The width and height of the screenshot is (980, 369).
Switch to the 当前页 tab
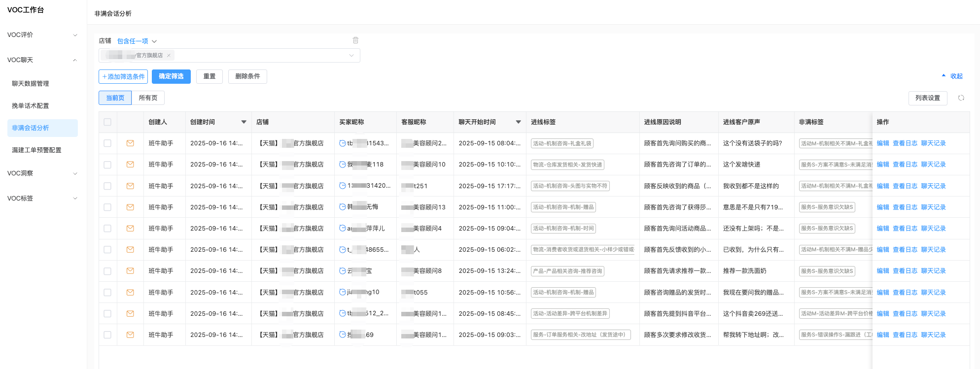pos(115,98)
